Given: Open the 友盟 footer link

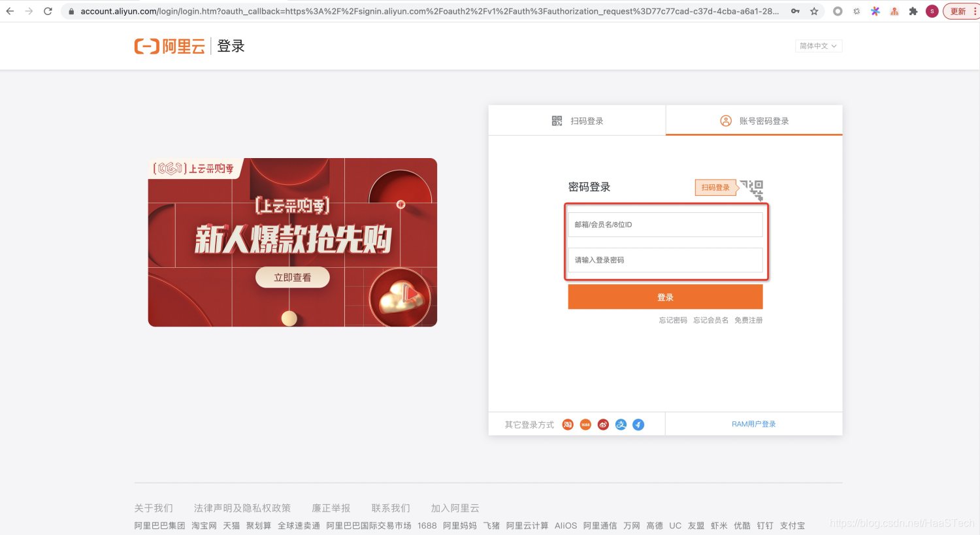Looking at the screenshot, I should point(696,526).
